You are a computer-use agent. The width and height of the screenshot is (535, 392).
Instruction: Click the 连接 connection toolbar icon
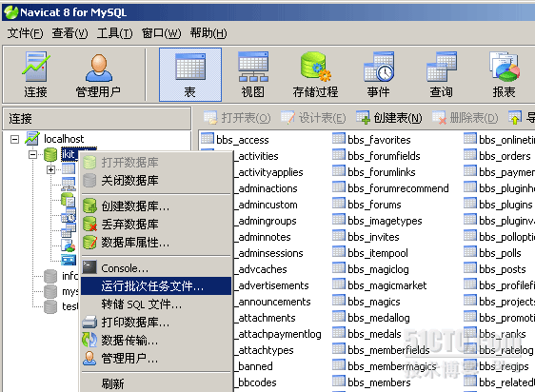[36, 75]
